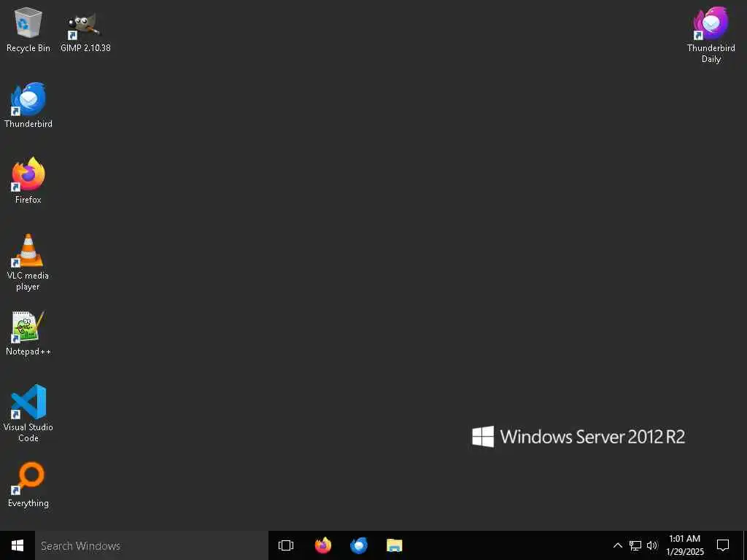Open the Windows Start menu
Screen dimensions: 747x560
point(18,545)
